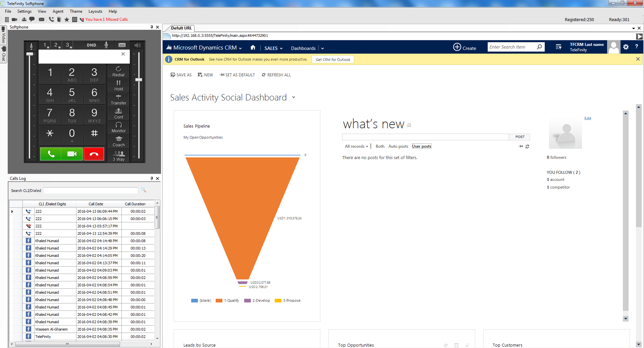The image size is (644, 348).
Task: Click the Redial button on softphone
Action: [x=118, y=71]
